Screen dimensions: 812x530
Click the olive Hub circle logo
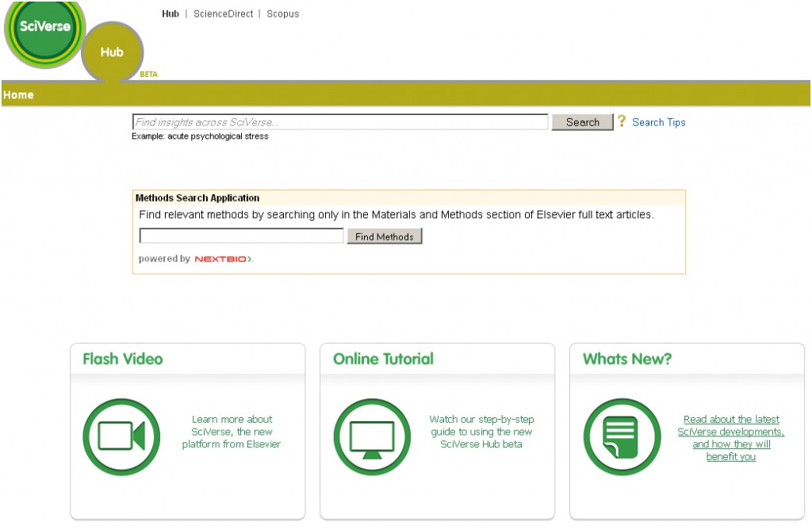pos(113,53)
